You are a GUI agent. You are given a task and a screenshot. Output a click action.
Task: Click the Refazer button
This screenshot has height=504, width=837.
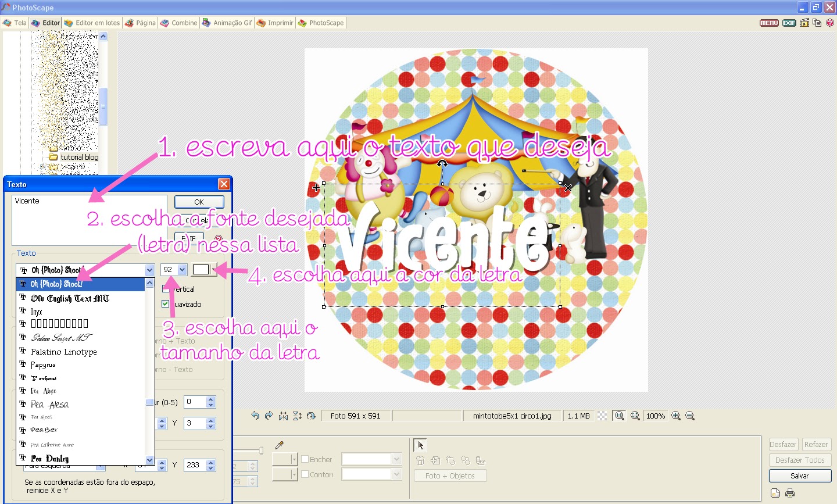coord(816,444)
